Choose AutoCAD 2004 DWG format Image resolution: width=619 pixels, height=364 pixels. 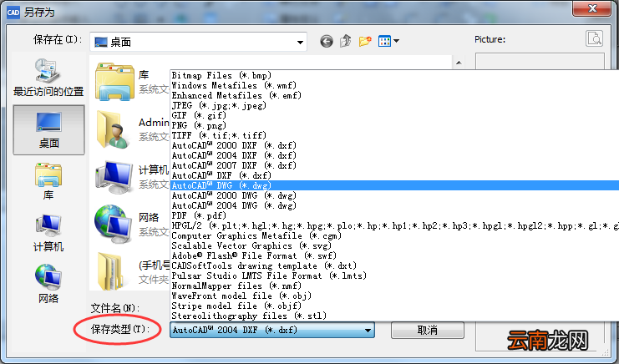(394, 205)
